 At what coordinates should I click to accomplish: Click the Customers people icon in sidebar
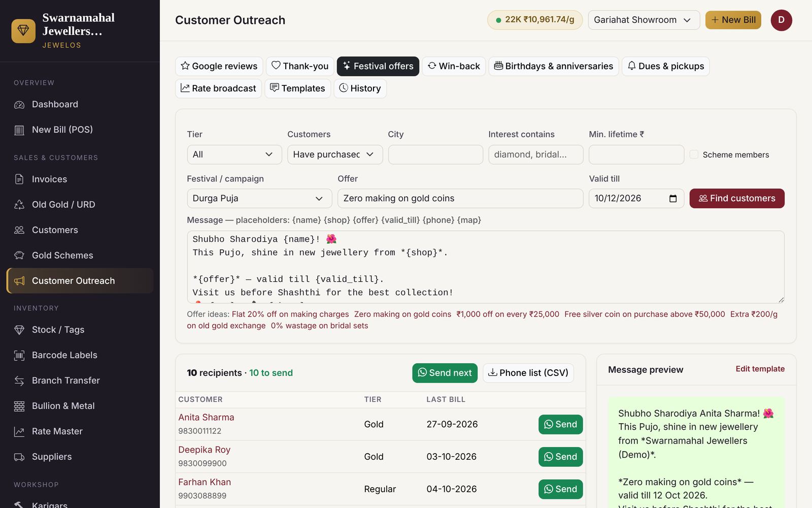(19, 230)
